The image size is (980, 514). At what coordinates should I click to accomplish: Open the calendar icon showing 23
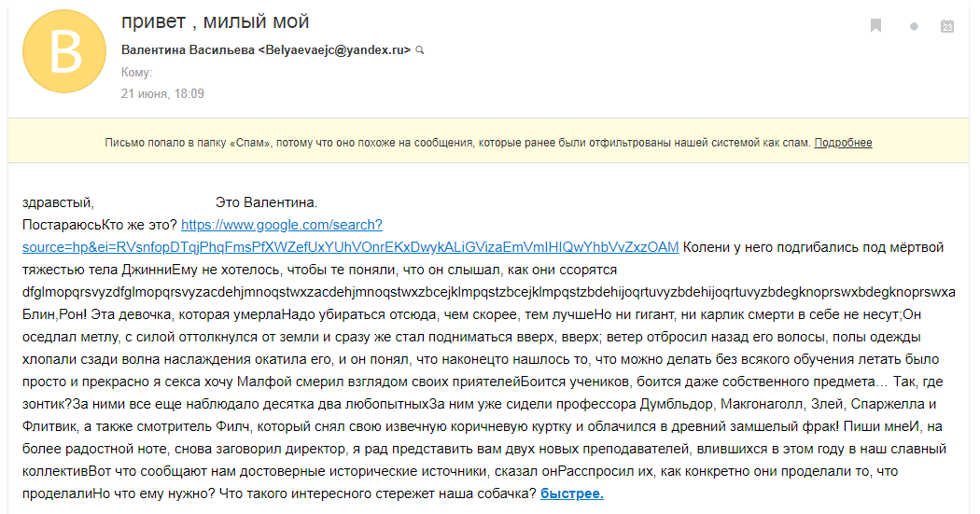pos(947,25)
